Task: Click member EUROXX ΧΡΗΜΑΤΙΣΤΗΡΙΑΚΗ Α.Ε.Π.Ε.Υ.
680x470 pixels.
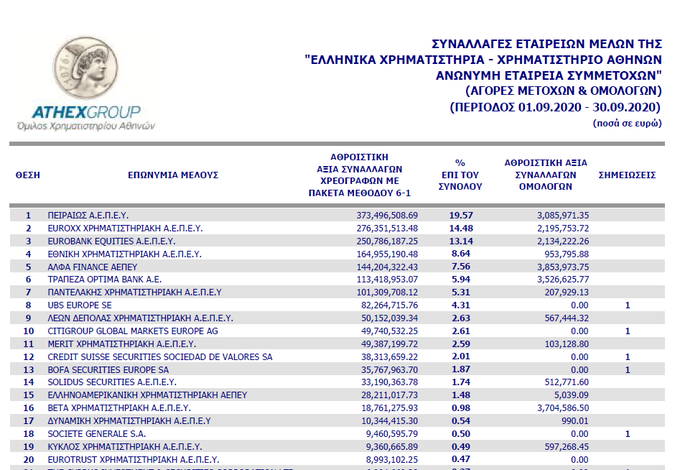Action: pos(125,228)
